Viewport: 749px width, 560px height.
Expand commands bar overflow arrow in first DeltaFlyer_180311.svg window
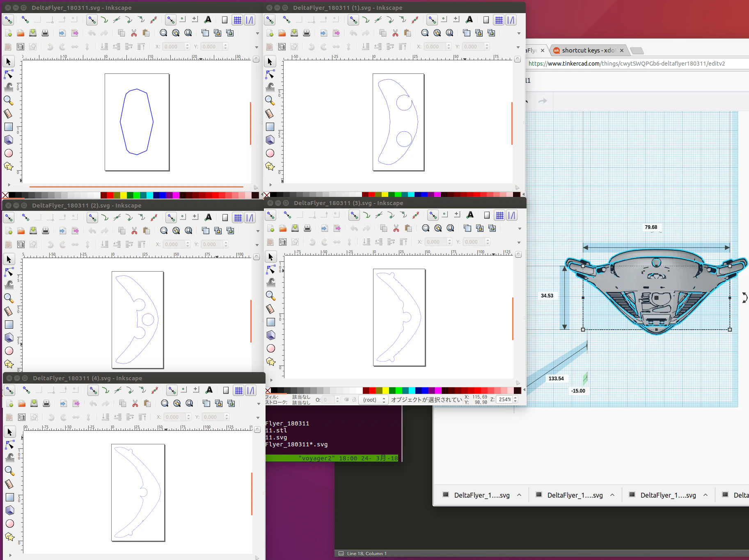click(x=257, y=33)
